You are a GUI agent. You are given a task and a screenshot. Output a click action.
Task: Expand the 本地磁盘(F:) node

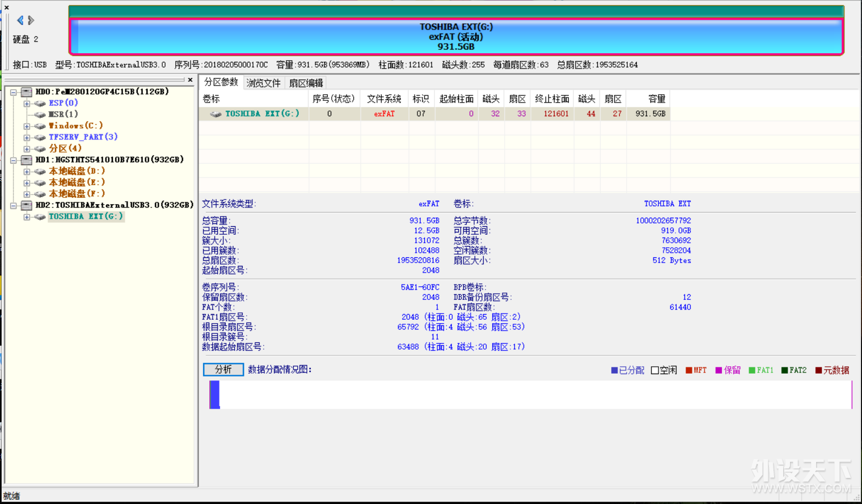click(x=27, y=194)
